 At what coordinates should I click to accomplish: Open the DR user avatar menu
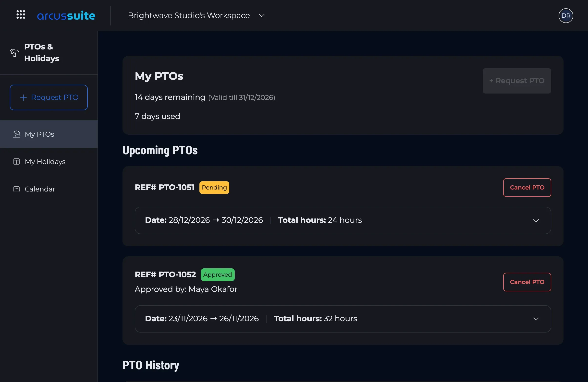pos(566,16)
